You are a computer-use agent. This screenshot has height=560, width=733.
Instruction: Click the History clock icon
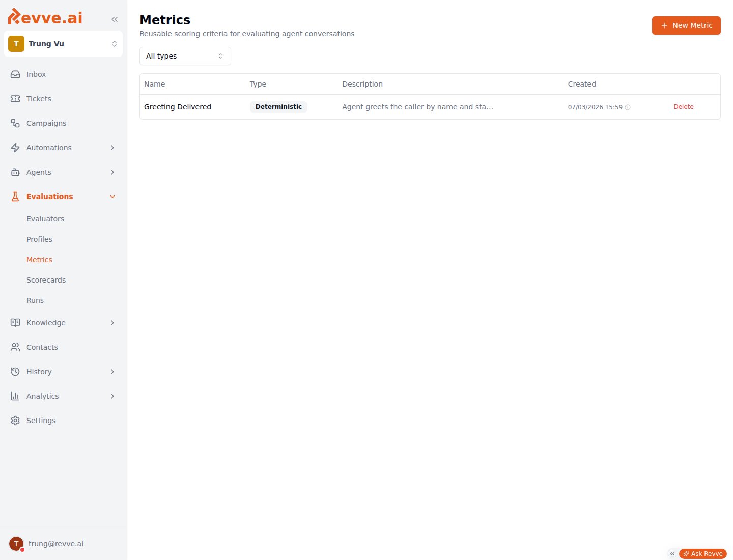[15, 372]
